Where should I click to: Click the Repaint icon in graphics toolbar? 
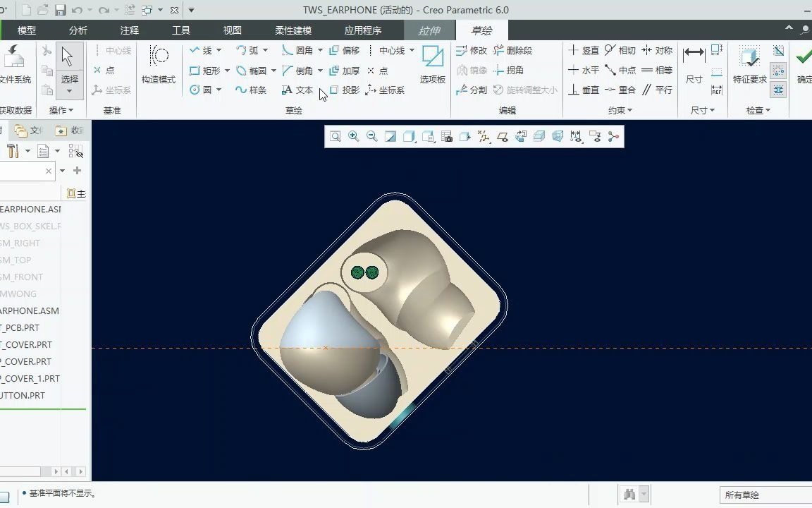coord(390,136)
